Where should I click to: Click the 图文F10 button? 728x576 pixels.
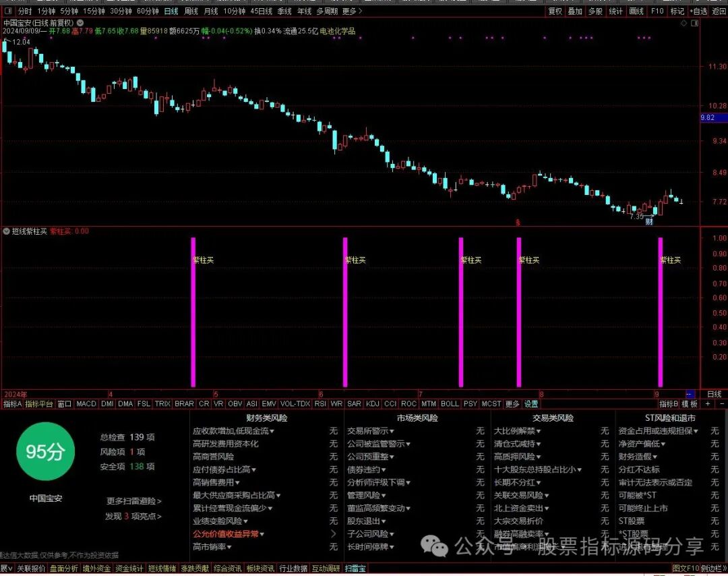coord(686,568)
